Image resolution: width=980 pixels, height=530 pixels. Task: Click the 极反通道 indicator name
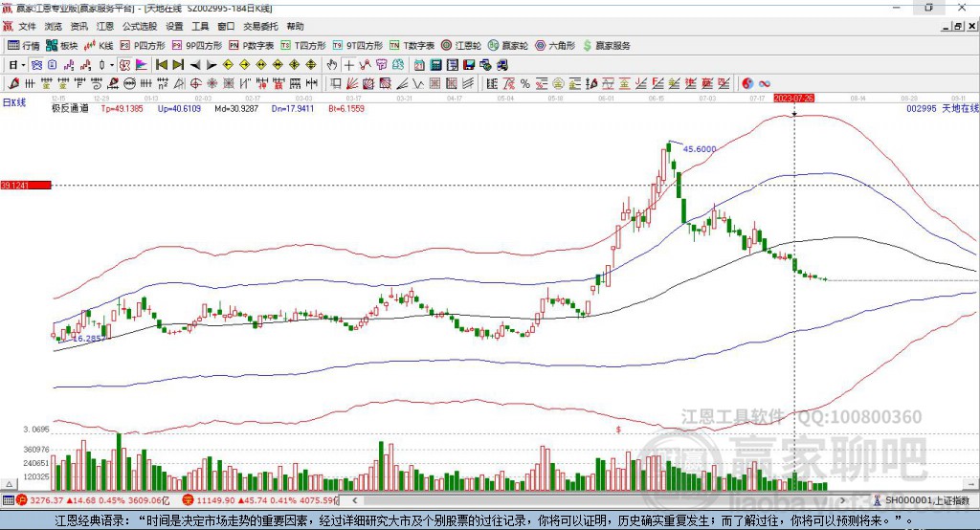tap(70, 109)
